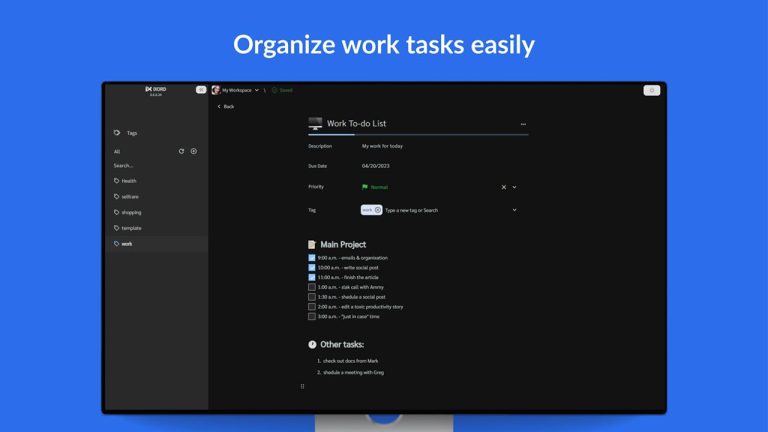Image resolution: width=768 pixels, height=432 pixels.
Task: Add a new tag with plus icon
Action: tap(194, 151)
